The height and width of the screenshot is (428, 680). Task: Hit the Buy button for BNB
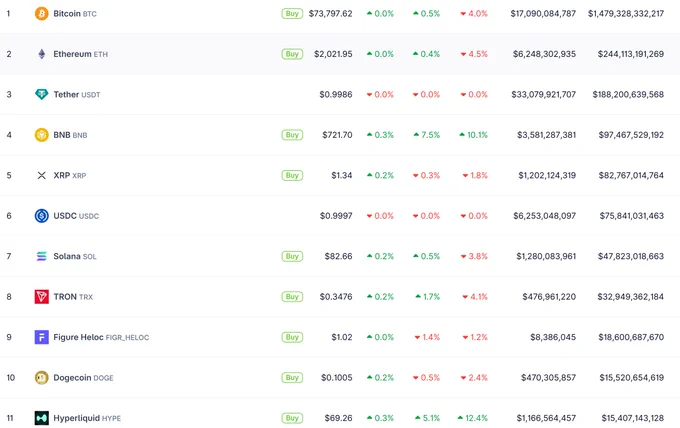coord(292,135)
